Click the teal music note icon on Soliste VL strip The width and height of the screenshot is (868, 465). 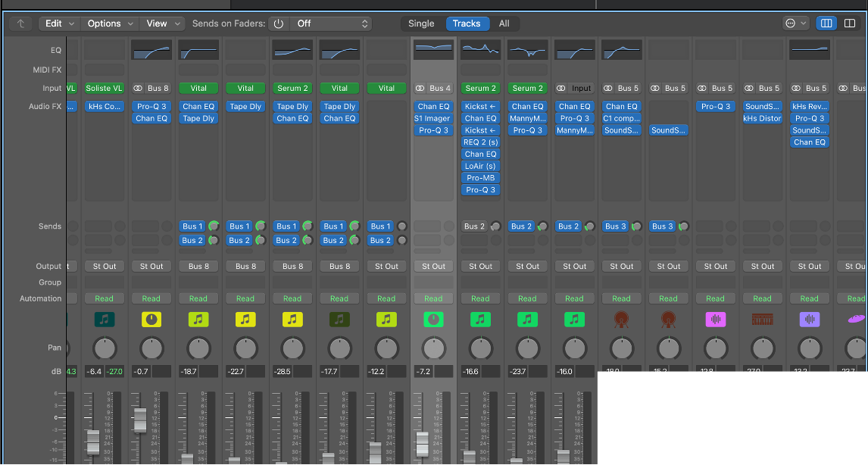104,320
